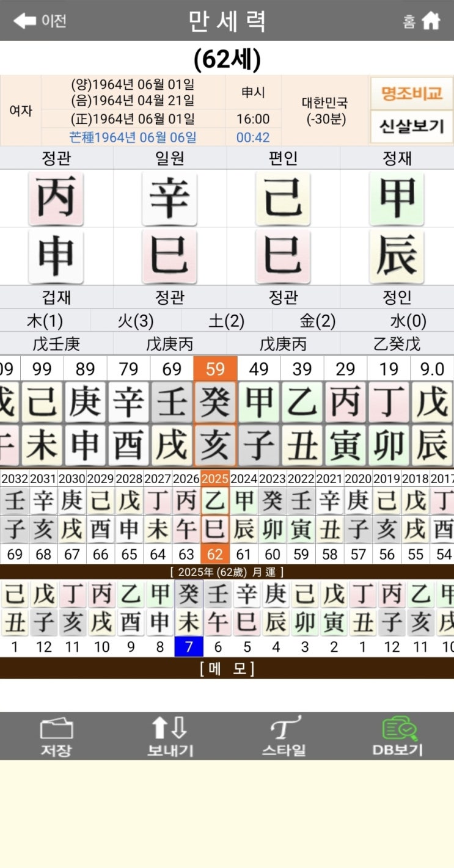The height and width of the screenshot is (868, 454).
Task: Open the 메모 memo section
Action: [227, 668]
